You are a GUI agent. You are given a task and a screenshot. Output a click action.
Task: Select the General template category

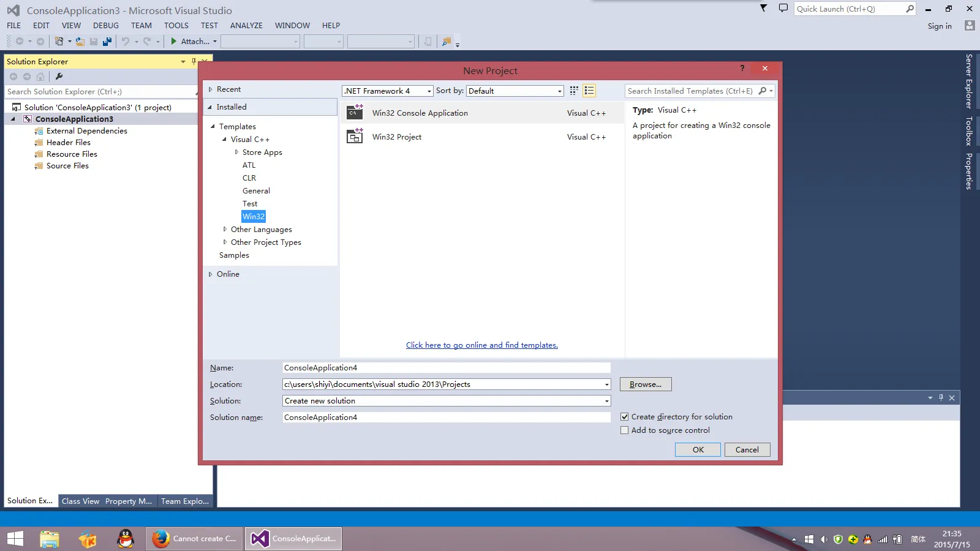pyautogui.click(x=256, y=191)
